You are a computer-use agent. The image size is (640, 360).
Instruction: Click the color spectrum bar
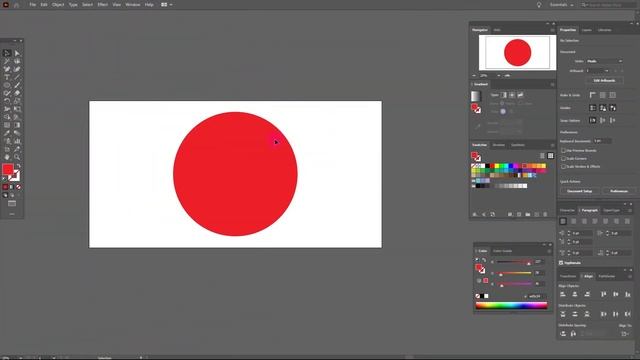[511, 305]
